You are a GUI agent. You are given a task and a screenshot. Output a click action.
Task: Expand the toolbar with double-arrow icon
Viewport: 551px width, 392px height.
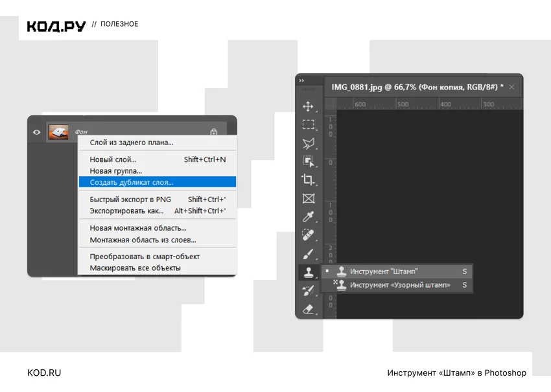pyautogui.click(x=301, y=80)
